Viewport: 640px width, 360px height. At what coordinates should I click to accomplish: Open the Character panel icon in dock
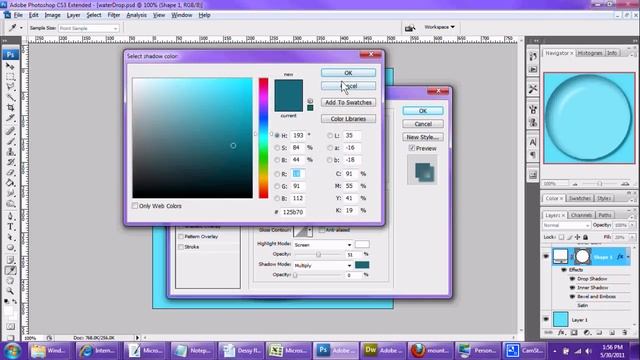[533, 142]
